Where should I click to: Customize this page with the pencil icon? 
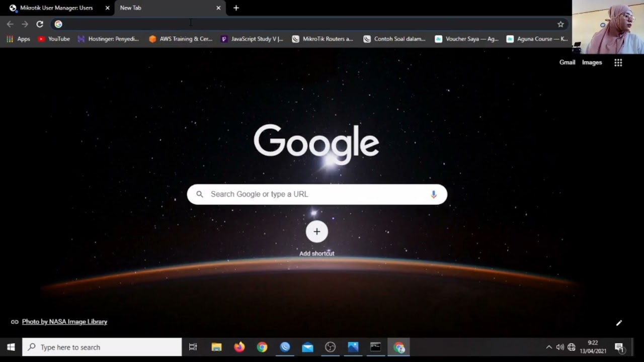pyautogui.click(x=619, y=323)
